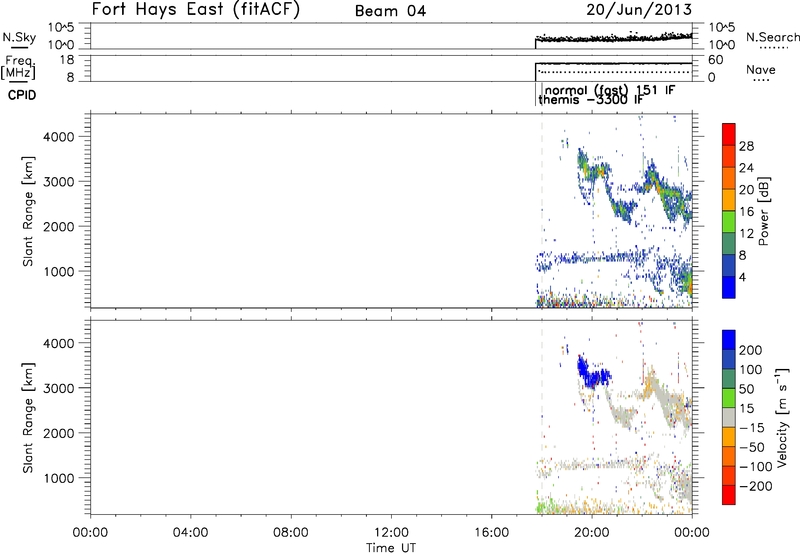
Task: Select the 'Freq. [MHz]' axis label
Action: tap(19, 67)
